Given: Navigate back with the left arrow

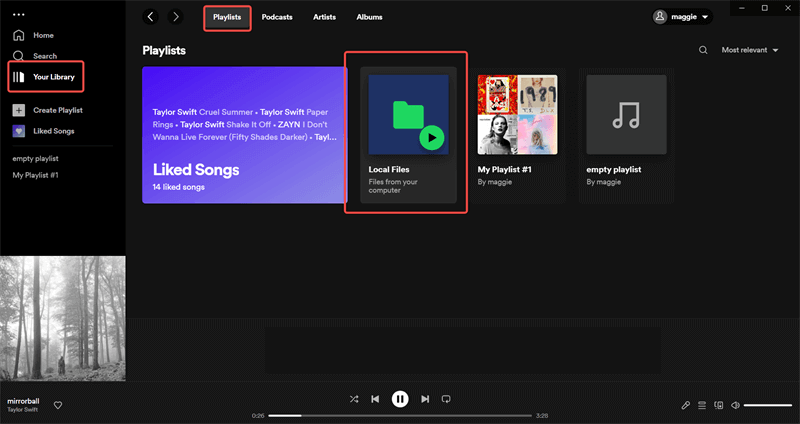Looking at the screenshot, I should click(151, 17).
